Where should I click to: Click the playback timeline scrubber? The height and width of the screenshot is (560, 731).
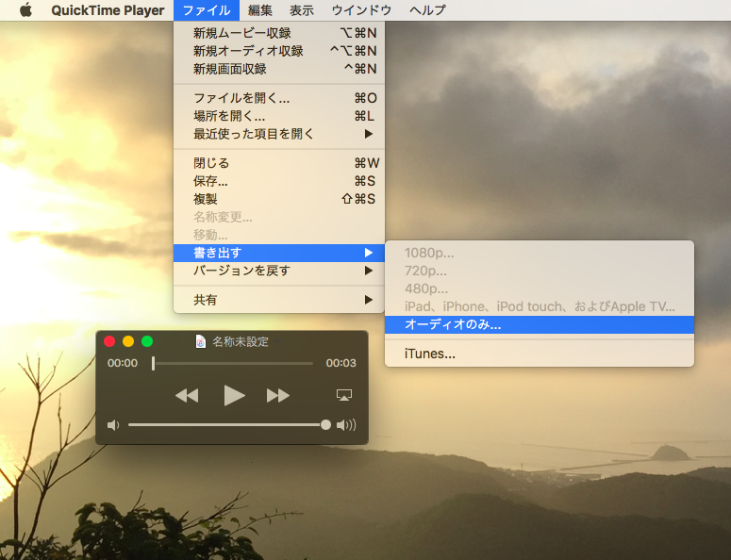(x=153, y=363)
